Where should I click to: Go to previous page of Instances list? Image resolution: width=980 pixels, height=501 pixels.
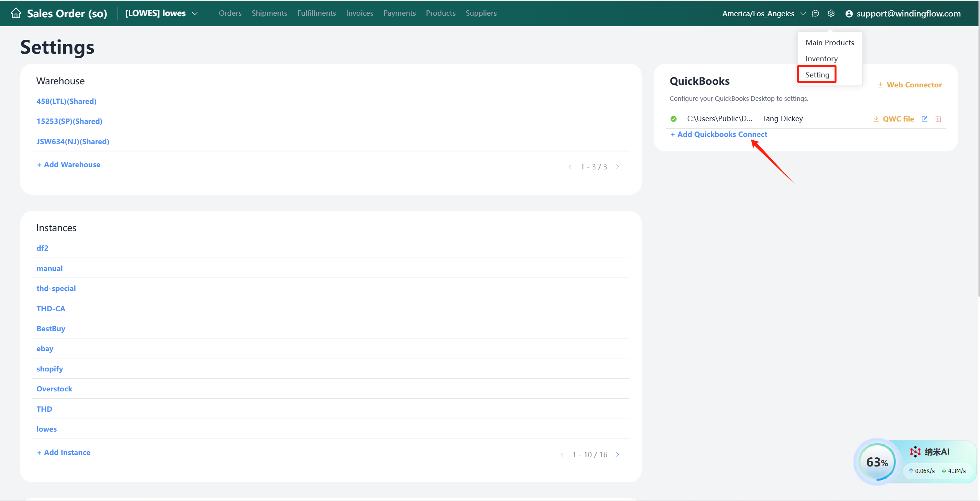pyautogui.click(x=562, y=455)
